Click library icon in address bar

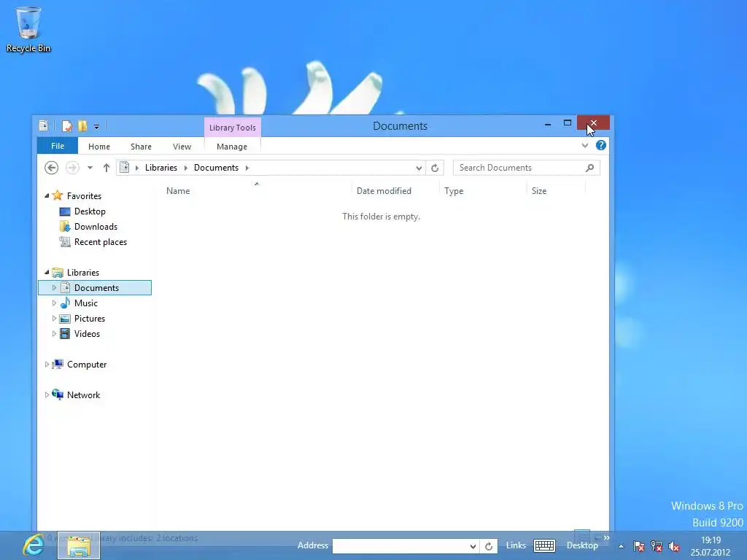click(124, 168)
